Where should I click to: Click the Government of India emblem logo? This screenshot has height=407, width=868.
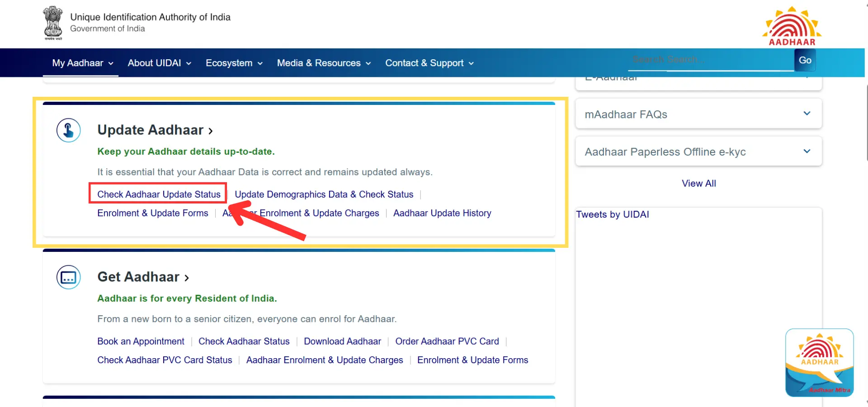point(53,23)
